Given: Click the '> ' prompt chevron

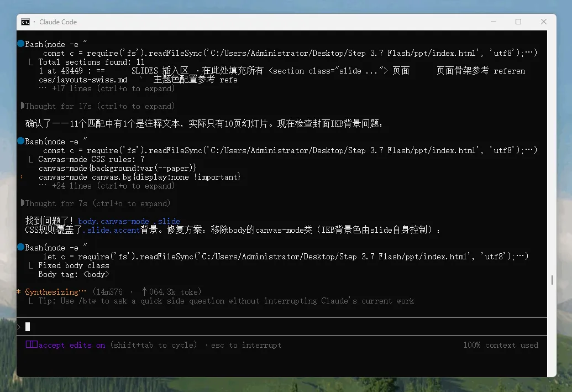Looking at the screenshot, I should pos(19,327).
